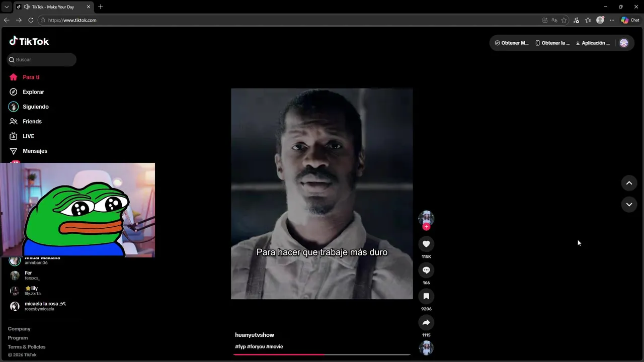Reload the page with the refresh icon
The width and height of the screenshot is (644, 362).
tap(31, 20)
